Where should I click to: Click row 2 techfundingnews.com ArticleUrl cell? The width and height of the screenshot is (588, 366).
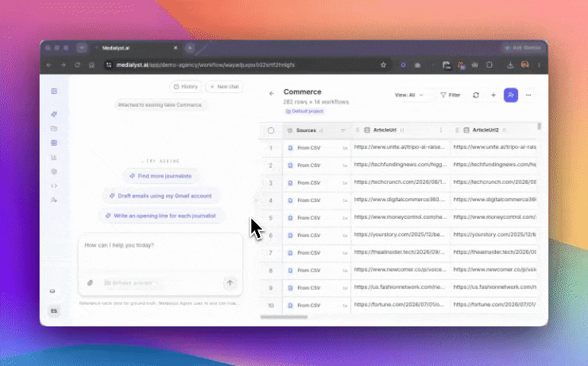click(400, 165)
